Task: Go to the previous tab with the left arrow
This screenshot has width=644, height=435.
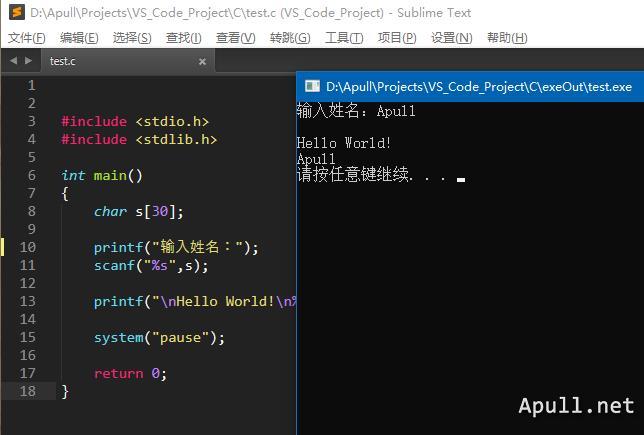Action: [14, 61]
